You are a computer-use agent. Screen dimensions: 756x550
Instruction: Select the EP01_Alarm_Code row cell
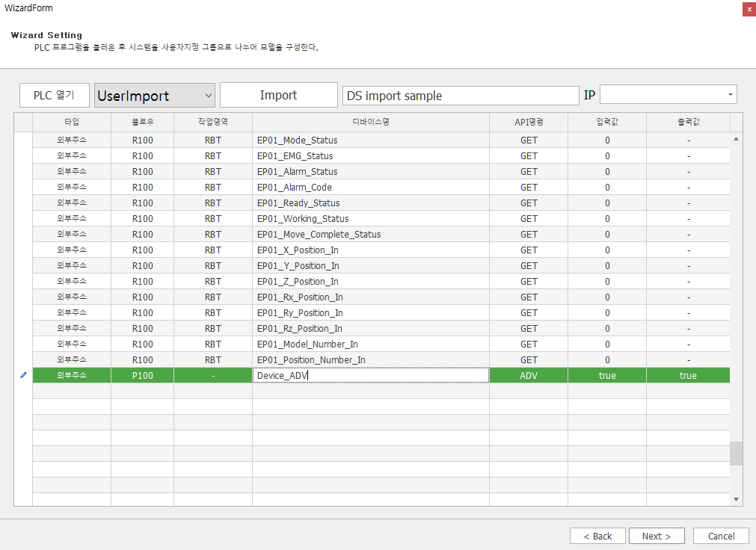click(x=370, y=187)
